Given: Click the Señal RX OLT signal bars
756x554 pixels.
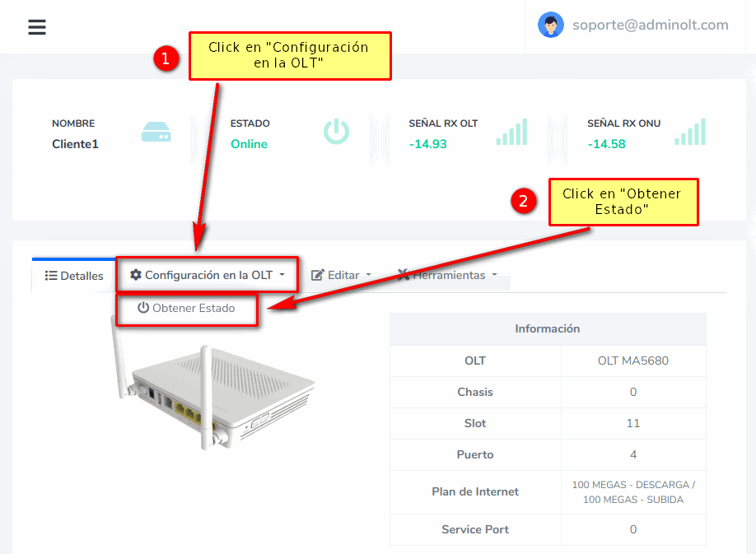Looking at the screenshot, I should 511,132.
